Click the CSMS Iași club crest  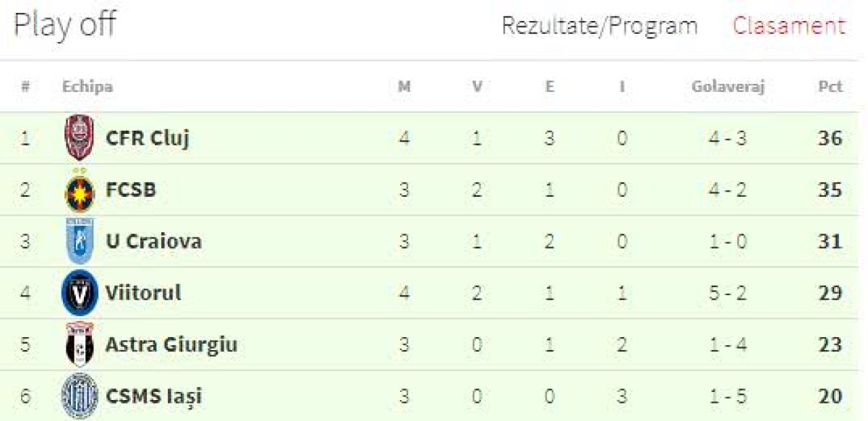point(79,396)
